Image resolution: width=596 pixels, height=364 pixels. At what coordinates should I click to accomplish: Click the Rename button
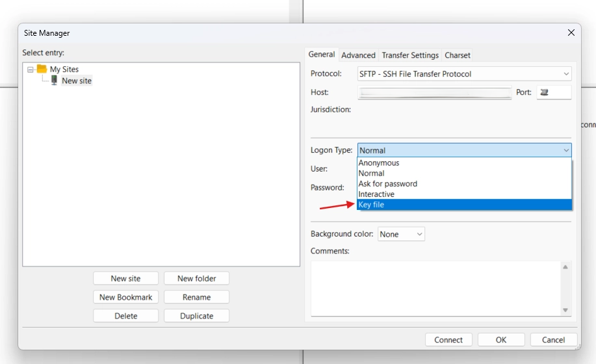[196, 297]
